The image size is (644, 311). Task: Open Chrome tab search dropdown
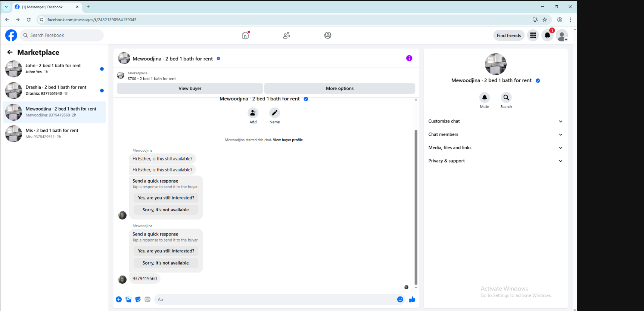pos(6,7)
